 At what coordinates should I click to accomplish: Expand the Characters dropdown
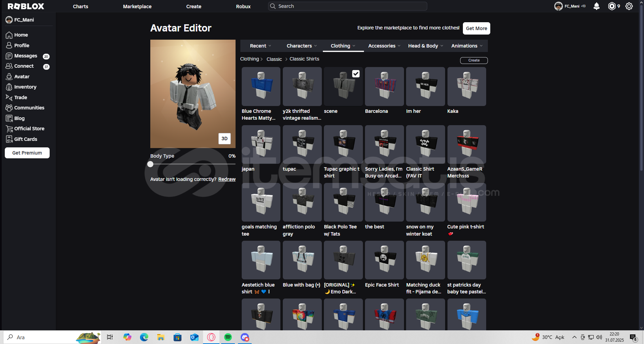click(302, 46)
